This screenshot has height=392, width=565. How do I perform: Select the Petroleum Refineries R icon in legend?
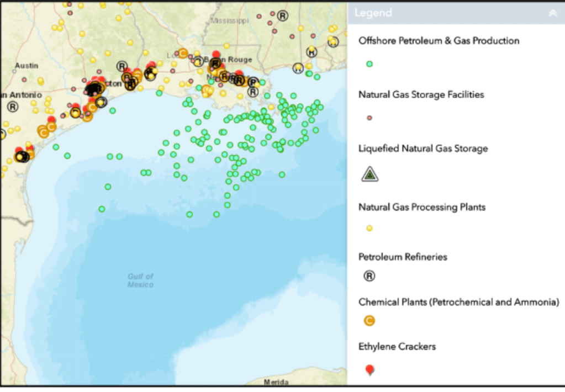pos(369,276)
